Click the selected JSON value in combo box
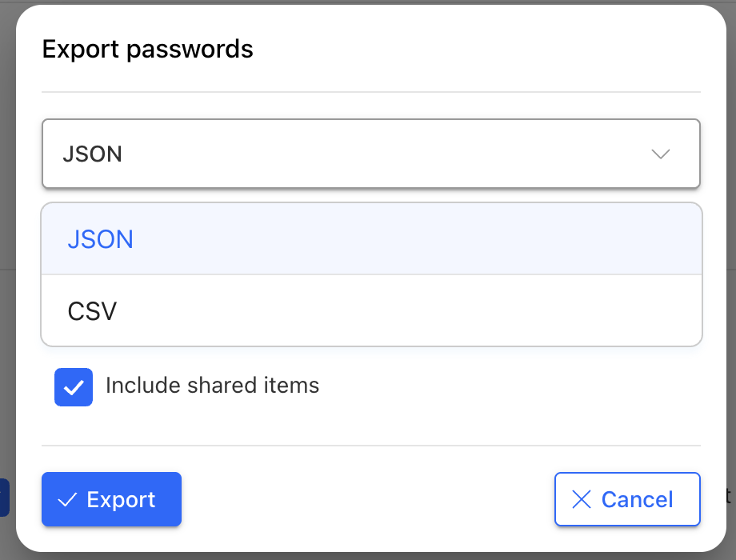The height and width of the screenshot is (560, 736). 93,154
